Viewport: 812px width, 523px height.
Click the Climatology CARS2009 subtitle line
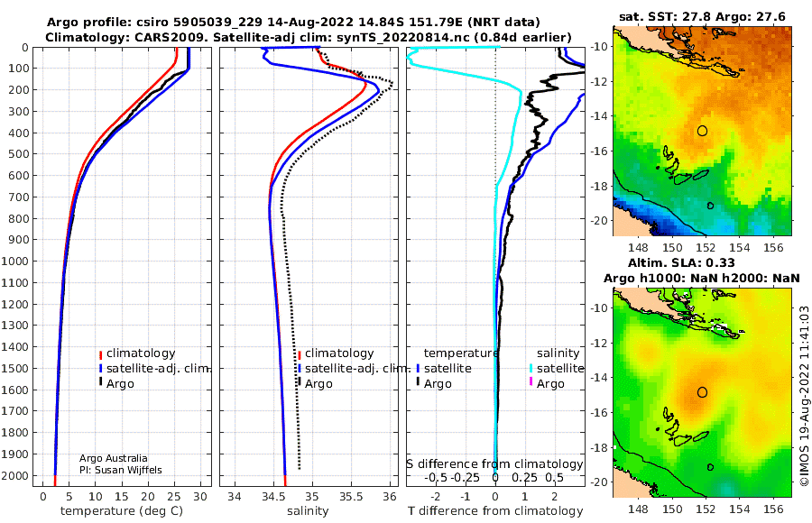[x=309, y=37]
